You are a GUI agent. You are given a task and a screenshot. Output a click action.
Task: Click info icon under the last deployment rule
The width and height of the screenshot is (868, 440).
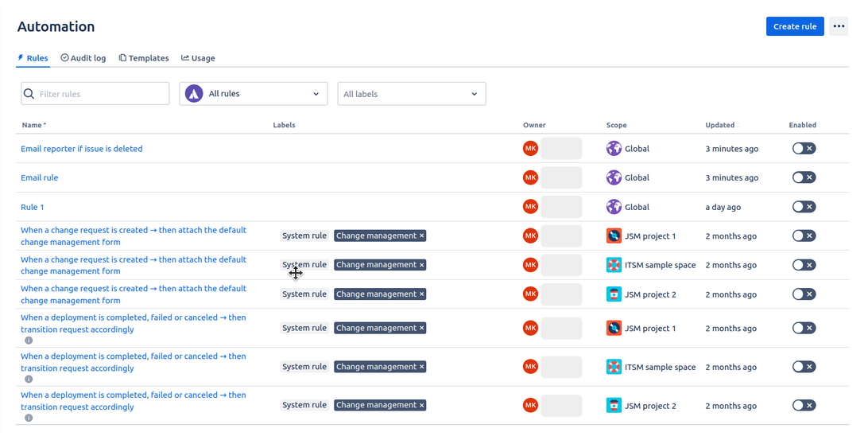[29, 418]
